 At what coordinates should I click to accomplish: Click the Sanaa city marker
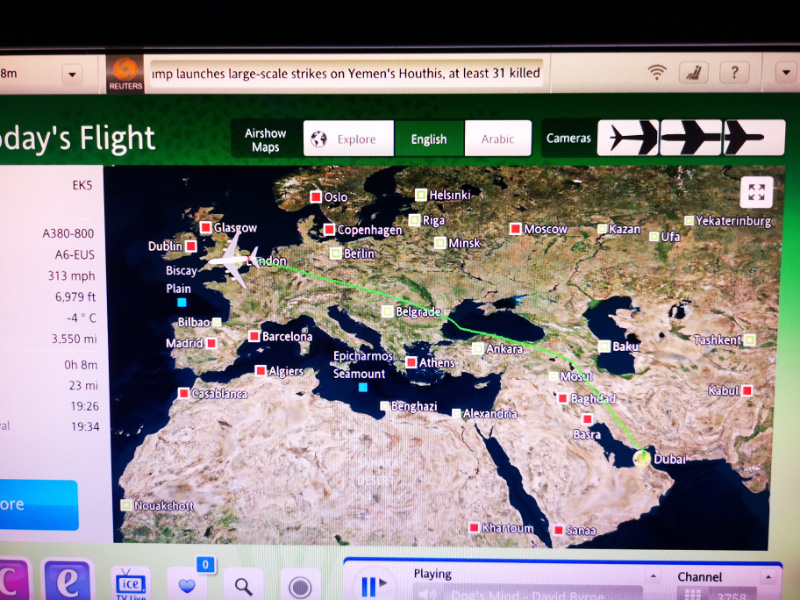tap(559, 531)
